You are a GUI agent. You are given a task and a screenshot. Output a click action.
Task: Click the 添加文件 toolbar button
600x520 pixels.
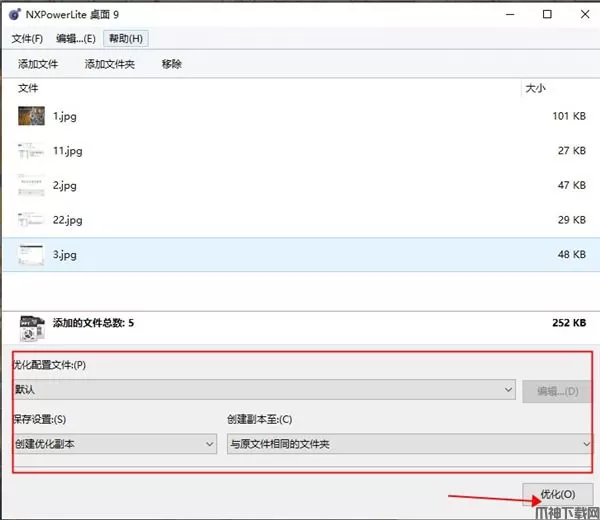tap(38, 64)
